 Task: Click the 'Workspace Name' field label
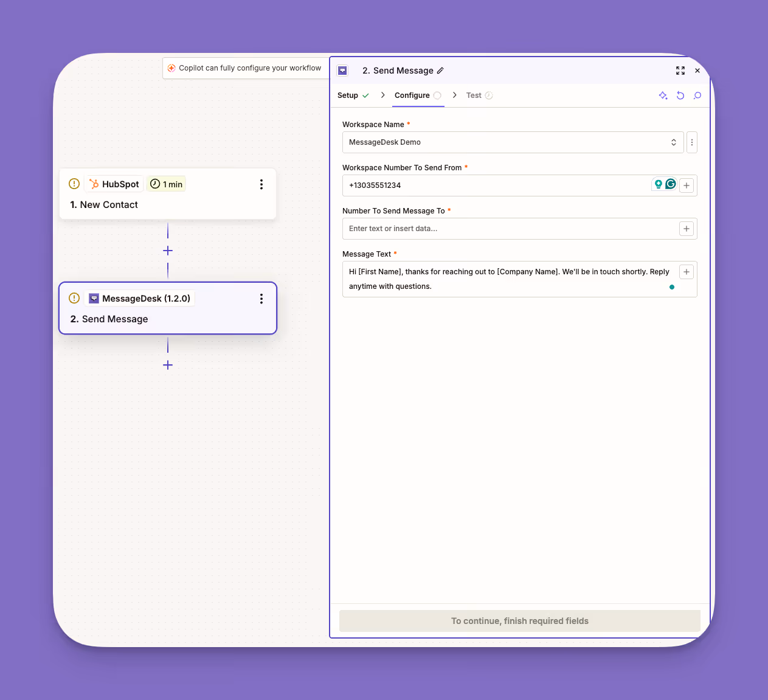tap(373, 125)
